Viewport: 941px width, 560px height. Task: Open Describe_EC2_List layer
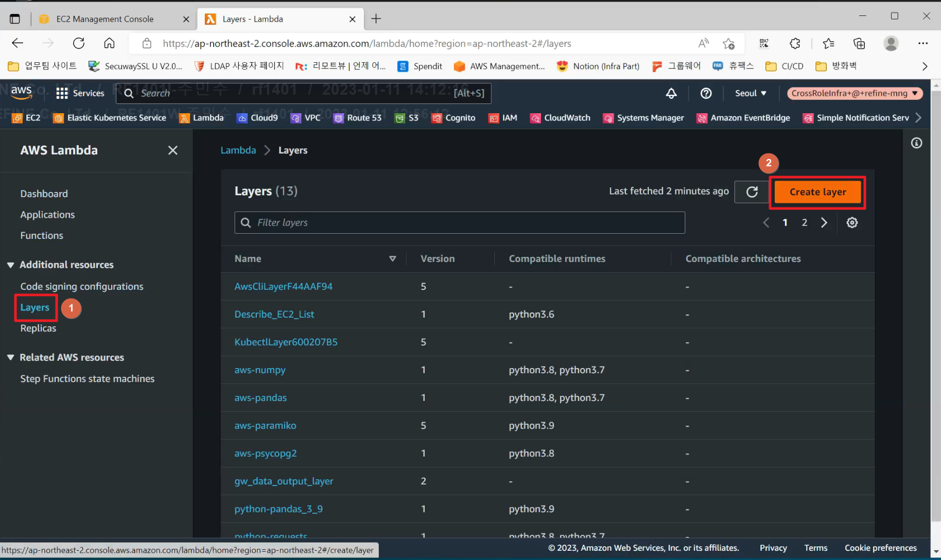coord(274,314)
